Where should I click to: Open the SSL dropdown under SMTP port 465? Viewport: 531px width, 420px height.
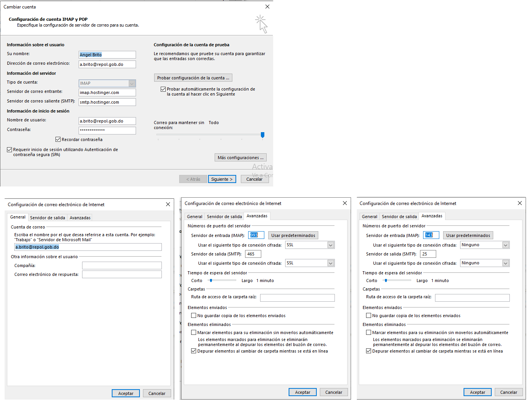[x=330, y=263]
